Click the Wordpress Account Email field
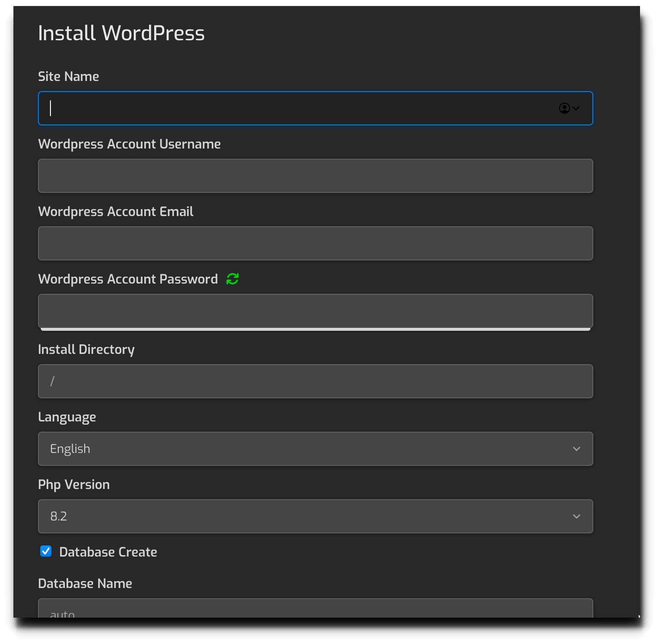Viewport: 659px width, 644px height. [x=316, y=243]
